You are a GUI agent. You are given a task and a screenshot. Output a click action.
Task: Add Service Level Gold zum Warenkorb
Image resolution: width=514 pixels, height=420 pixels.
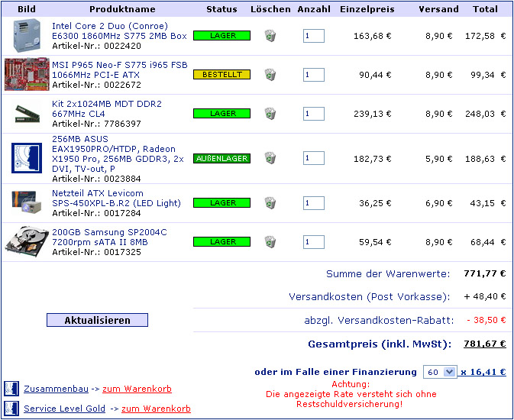click(156, 409)
